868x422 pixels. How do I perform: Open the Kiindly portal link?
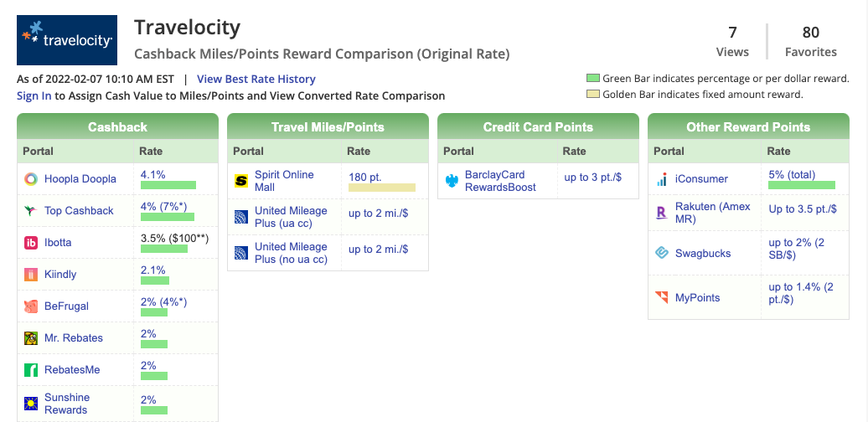point(60,275)
